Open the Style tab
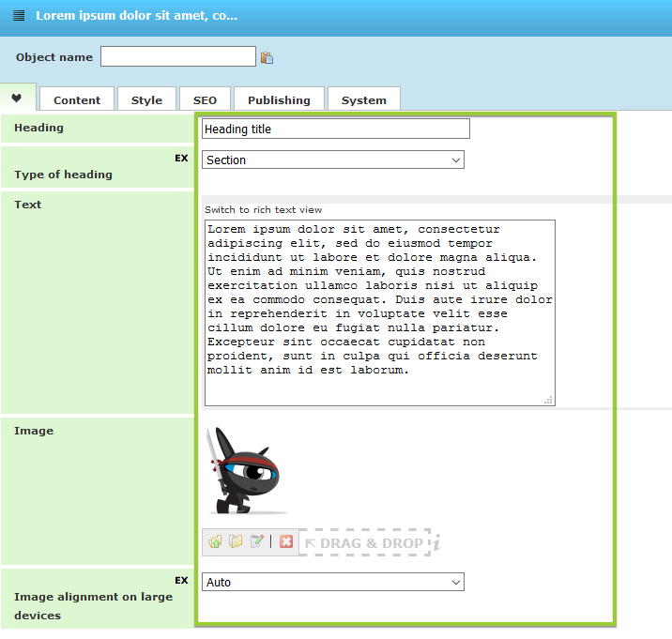Image resolution: width=672 pixels, height=639 pixels. pyautogui.click(x=146, y=100)
